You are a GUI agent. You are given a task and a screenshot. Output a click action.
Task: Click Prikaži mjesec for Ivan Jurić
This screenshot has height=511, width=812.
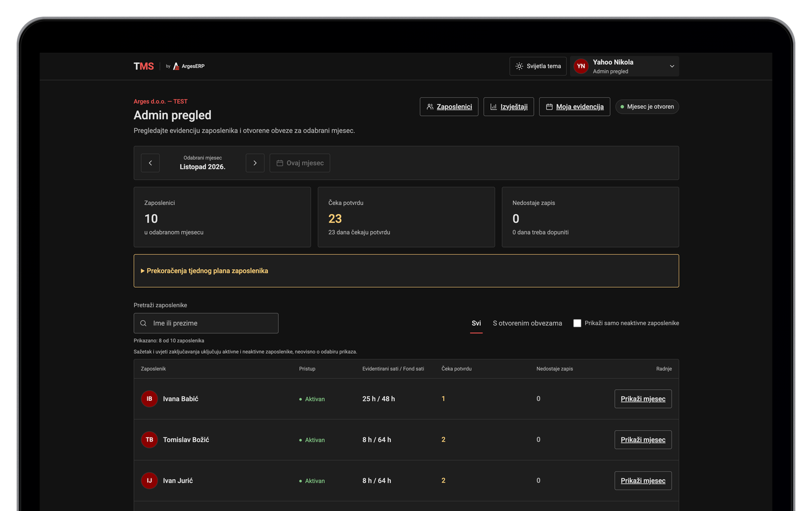click(x=643, y=480)
